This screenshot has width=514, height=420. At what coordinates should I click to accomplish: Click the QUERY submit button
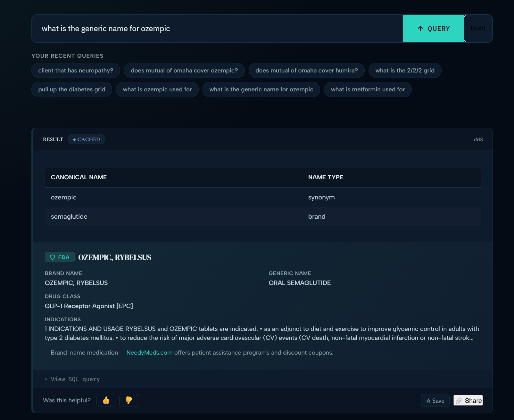433,29
